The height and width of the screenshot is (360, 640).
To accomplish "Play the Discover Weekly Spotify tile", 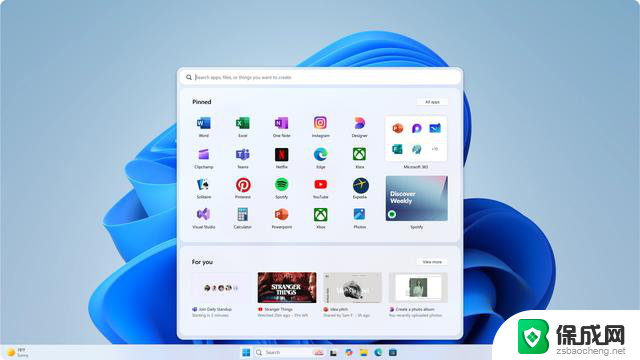I will pos(416,198).
